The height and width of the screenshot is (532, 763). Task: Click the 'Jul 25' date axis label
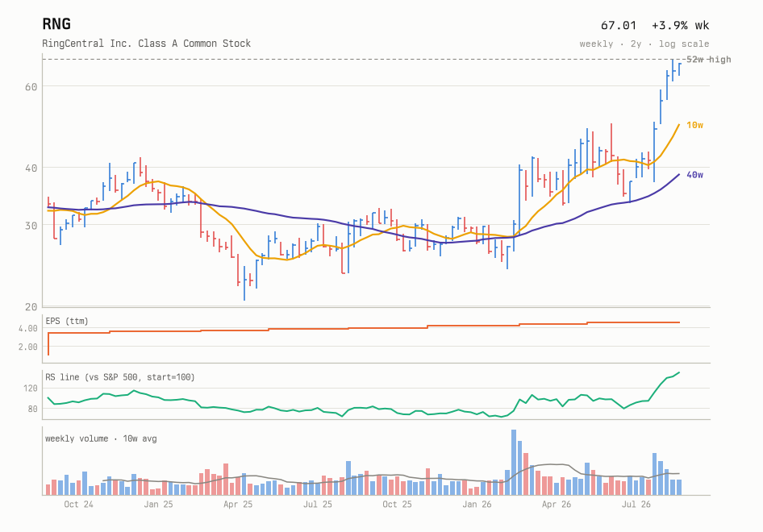317,505
